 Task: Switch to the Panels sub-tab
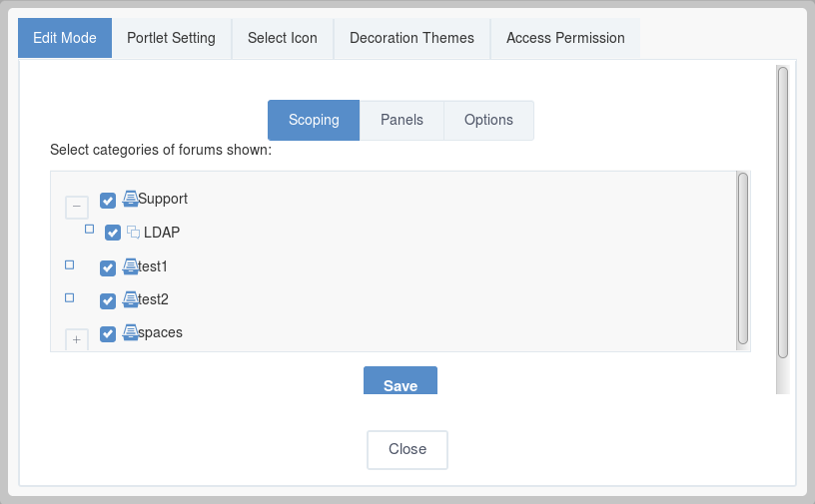[x=402, y=120]
